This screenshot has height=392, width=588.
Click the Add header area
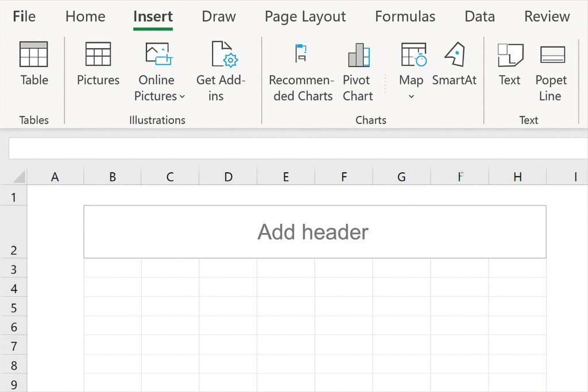pos(314,232)
